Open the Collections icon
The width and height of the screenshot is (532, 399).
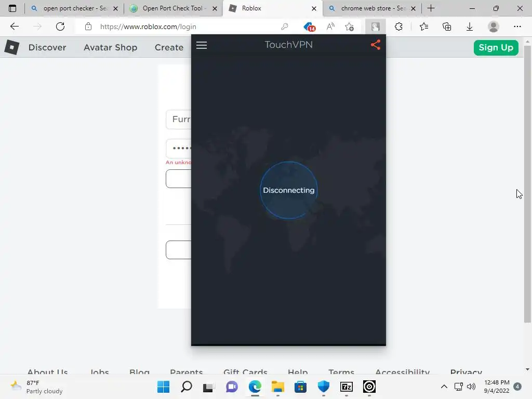[x=447, y=26]
